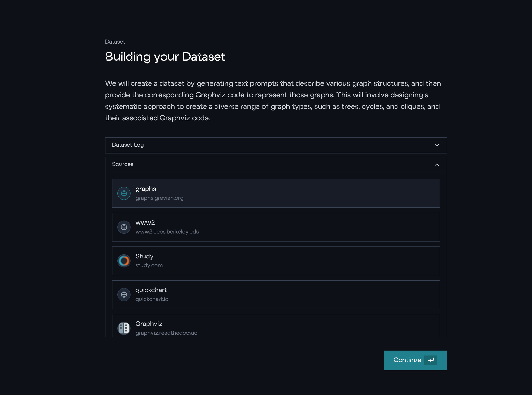Click the enter-key icon on Continue button
Image resolution: width=532 pixels, height=395 pixels.
[430, 360]
